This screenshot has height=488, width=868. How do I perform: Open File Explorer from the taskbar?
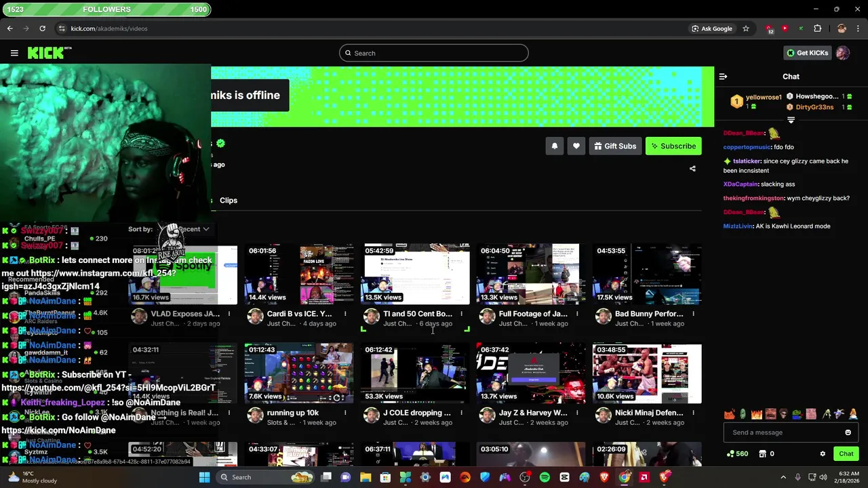pyautogui.click(x=366, y=477)
